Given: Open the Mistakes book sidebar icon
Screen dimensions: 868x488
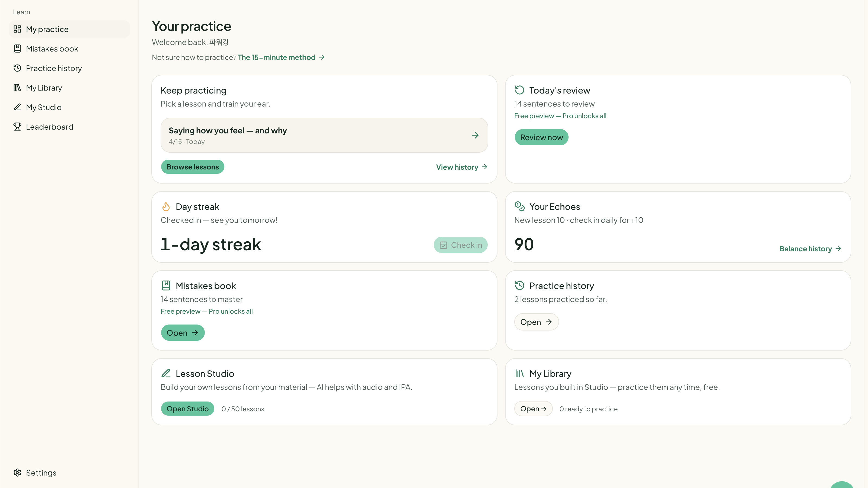Looking at the screenshot, I should 17,49.
